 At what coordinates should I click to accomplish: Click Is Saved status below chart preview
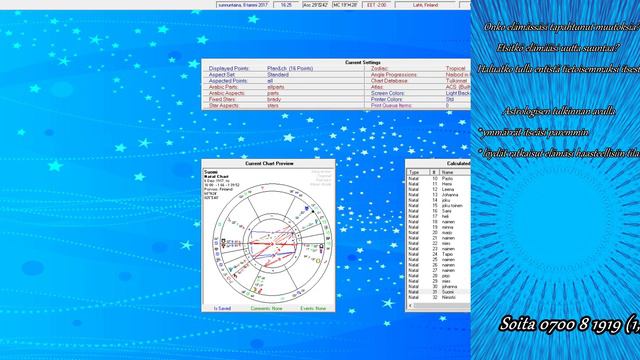(222, 308)
